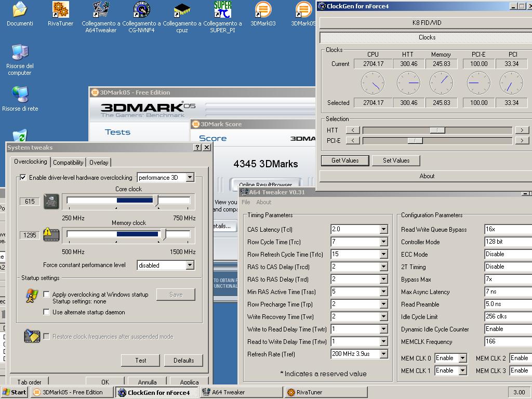Click the Memory clock slider handle
532x399 pixels.
[163, 234]
